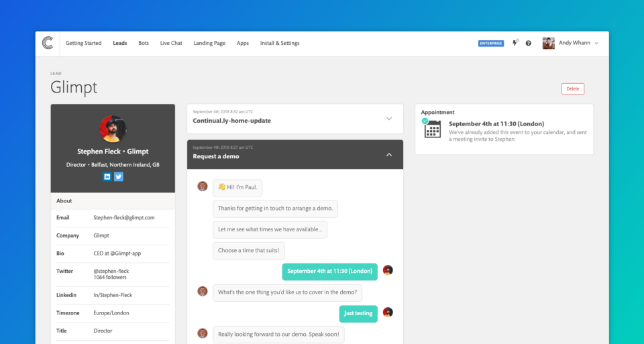Click the Andy Whann user name

tap(574, 43)
